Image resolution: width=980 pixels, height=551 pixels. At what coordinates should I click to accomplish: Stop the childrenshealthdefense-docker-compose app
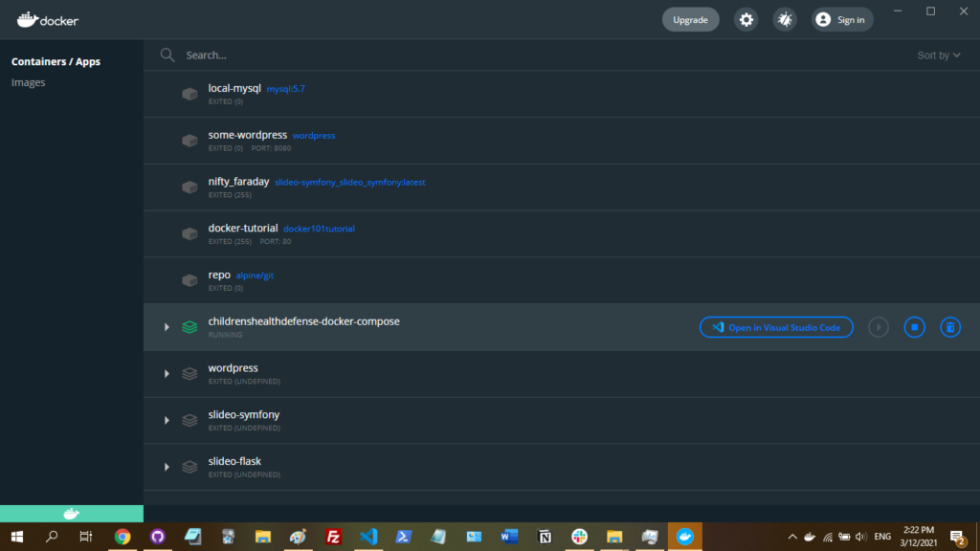(914, 327)
